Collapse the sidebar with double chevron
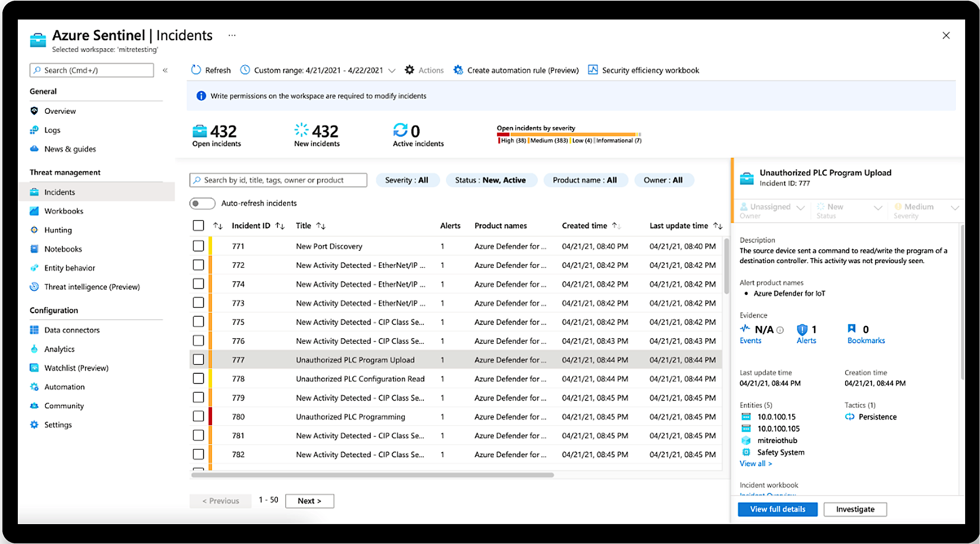 165,70
